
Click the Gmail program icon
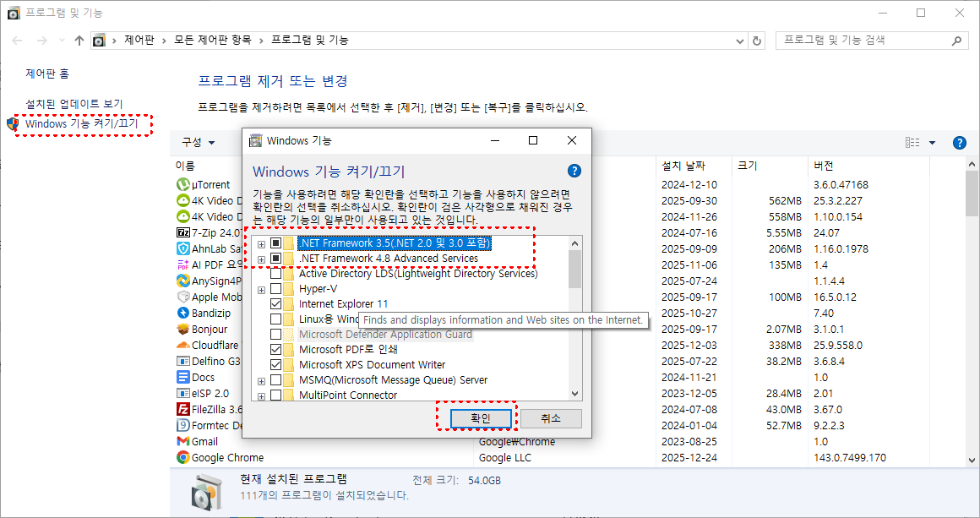point(183,442)
